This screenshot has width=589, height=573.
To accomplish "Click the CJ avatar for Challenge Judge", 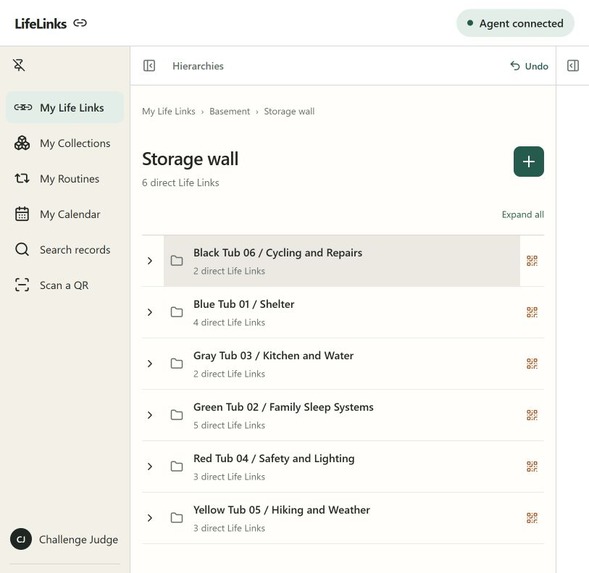I will tap(21, 539).
